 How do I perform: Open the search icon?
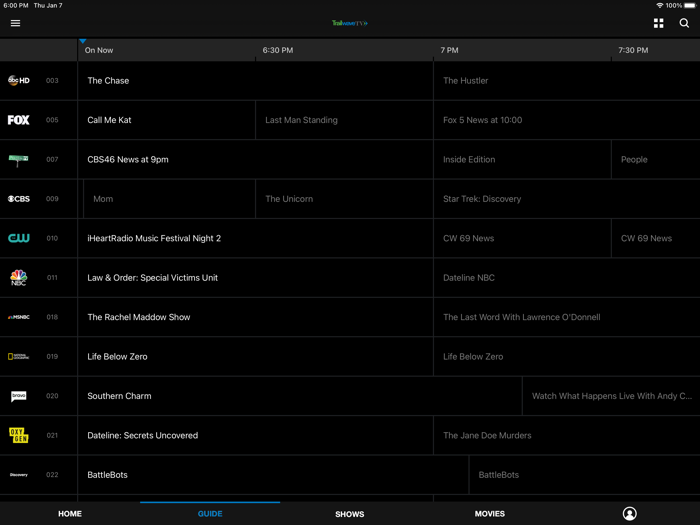684,23
